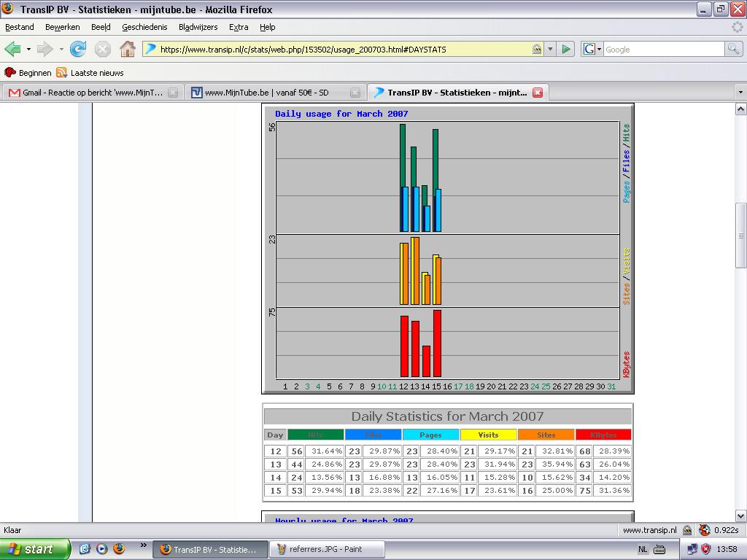Open the forward history dropdown arrow
The width and height of the screenshot is (747, 560).
(x=61, y=49)
